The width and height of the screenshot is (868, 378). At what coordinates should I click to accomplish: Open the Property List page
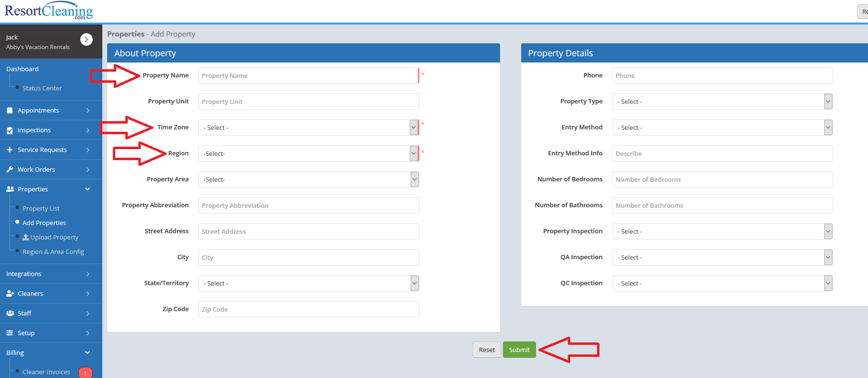tap(41, 209)
